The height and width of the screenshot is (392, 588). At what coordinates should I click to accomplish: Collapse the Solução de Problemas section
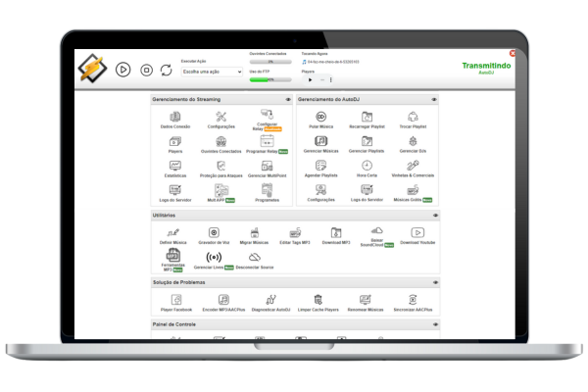click(x=434, y=282)
